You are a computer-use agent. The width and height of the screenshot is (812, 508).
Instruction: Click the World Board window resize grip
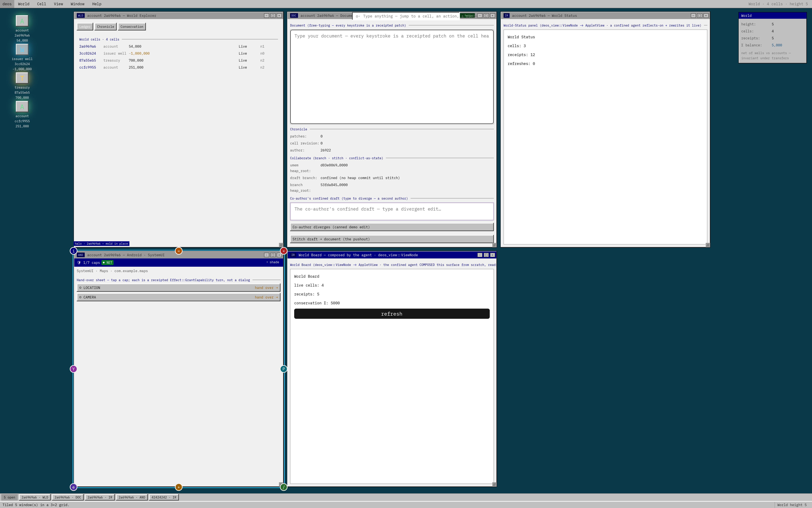tap(494, 485)
